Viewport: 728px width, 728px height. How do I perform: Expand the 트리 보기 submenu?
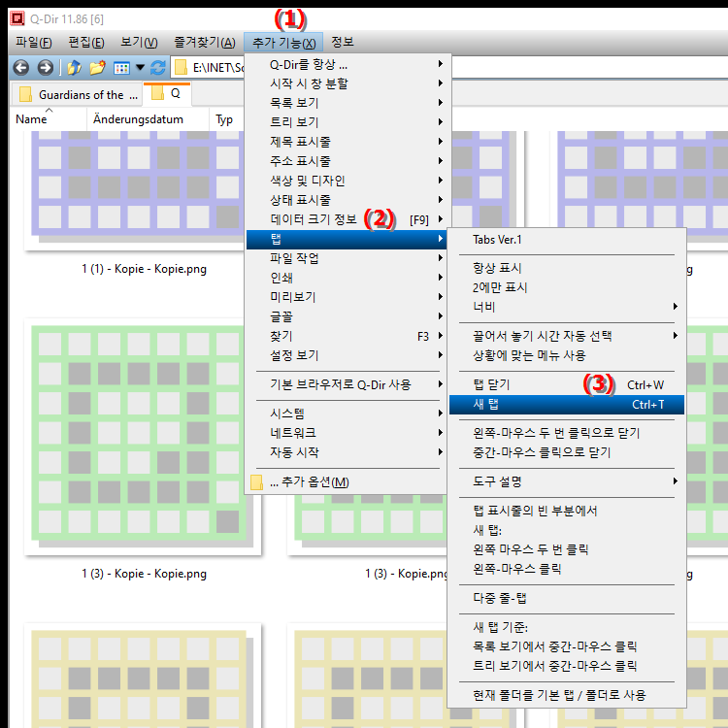pos(346,122)
